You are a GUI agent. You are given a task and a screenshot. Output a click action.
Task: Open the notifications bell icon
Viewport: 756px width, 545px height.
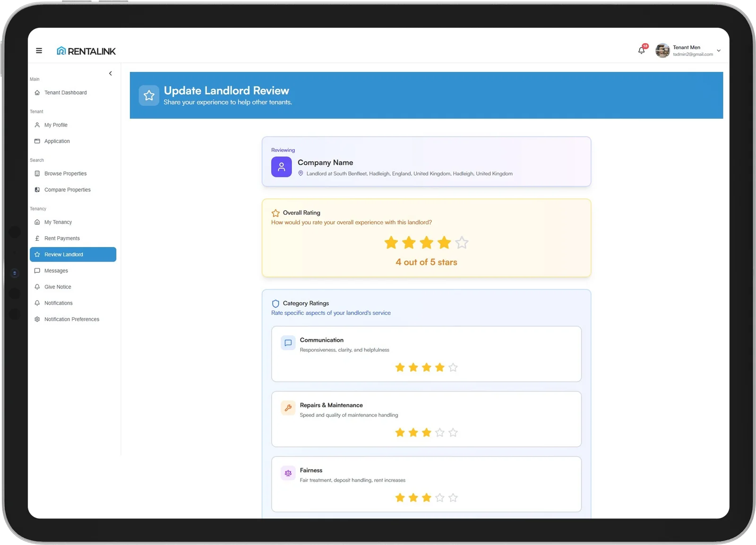[641, 51]
